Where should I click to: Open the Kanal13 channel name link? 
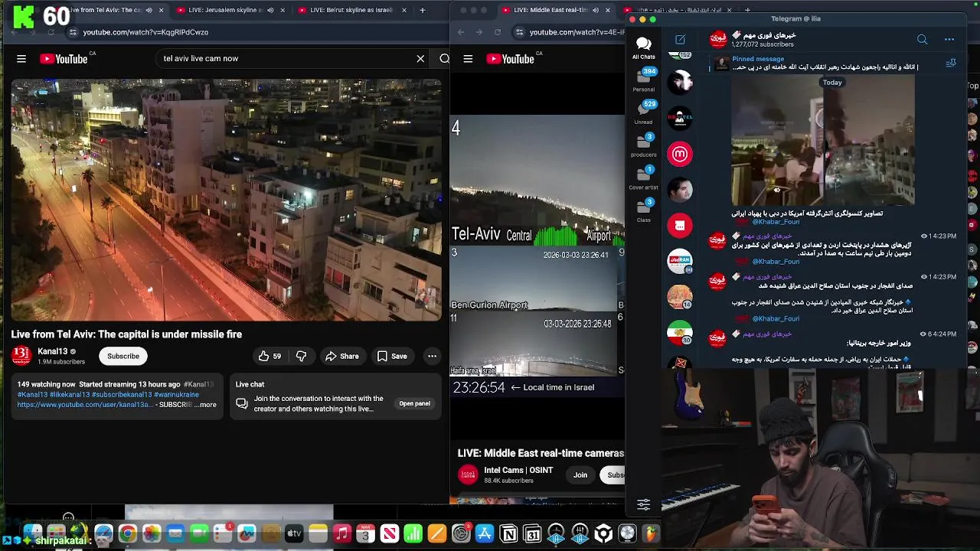tap(53, 351)
